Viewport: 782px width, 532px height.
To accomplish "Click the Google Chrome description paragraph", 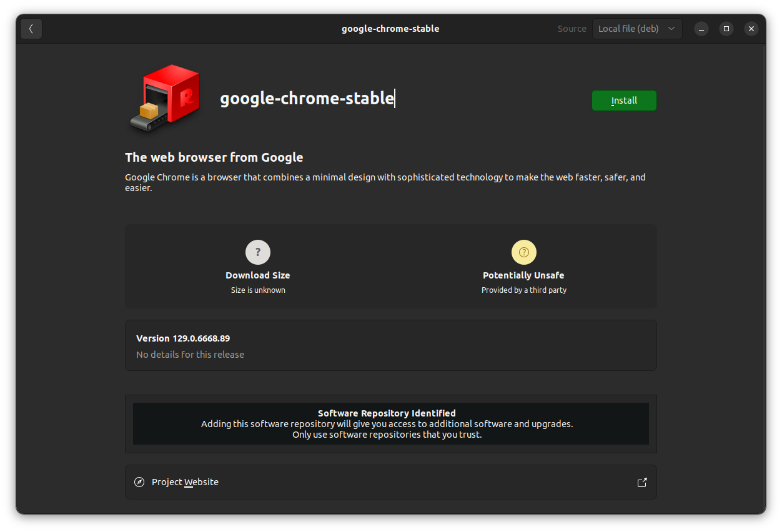I will 385,182.
